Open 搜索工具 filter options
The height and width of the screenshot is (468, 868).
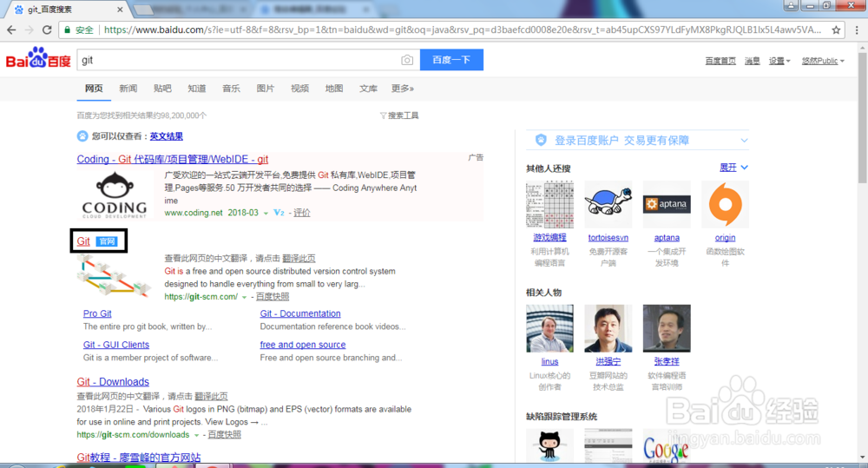[x=399, y=115]
